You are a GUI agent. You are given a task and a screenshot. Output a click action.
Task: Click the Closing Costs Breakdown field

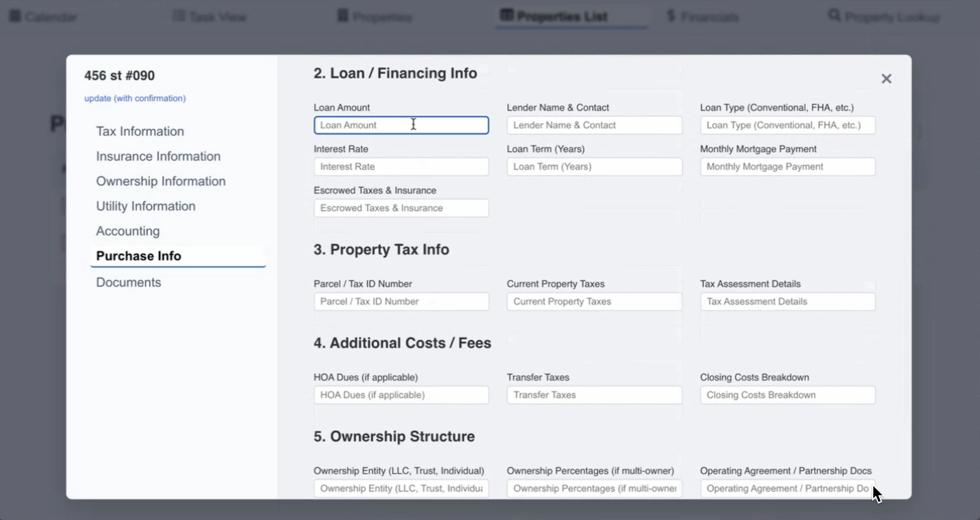(x=787, y=395)
